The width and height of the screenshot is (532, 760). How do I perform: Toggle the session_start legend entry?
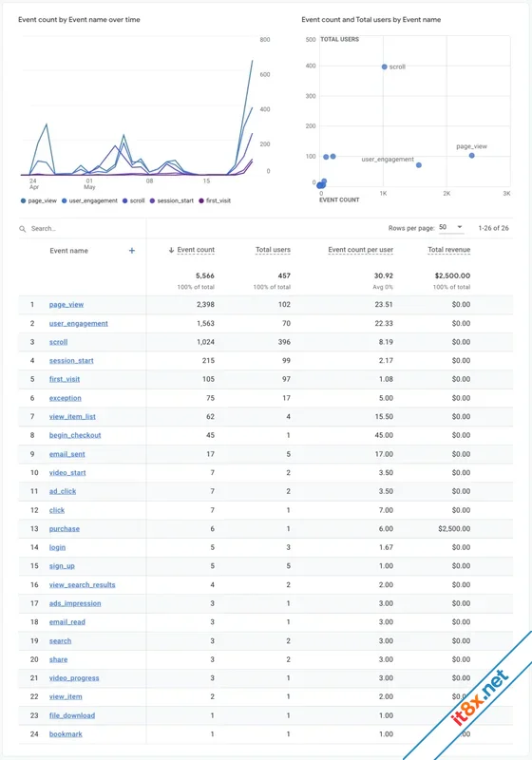pos(172,200)
